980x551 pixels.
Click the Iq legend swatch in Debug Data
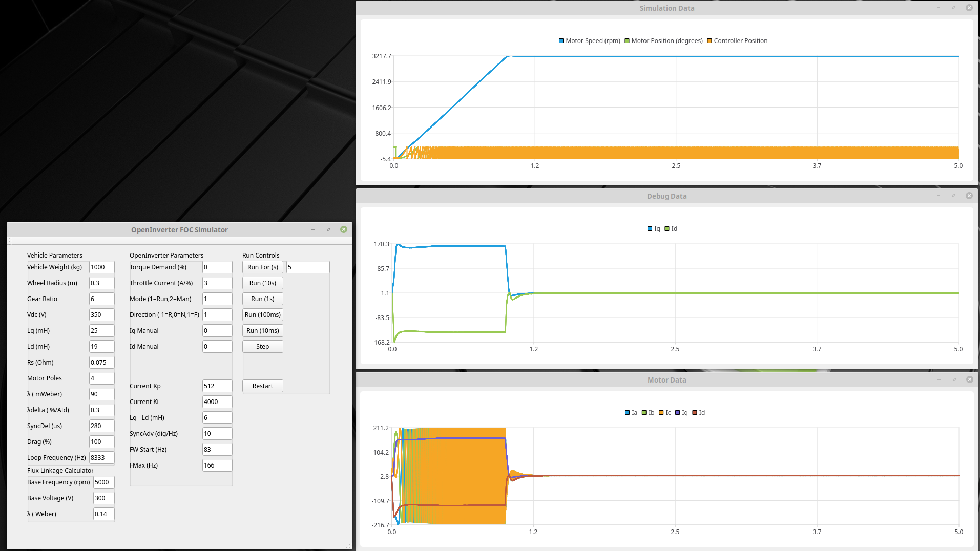tap(650, 229)
